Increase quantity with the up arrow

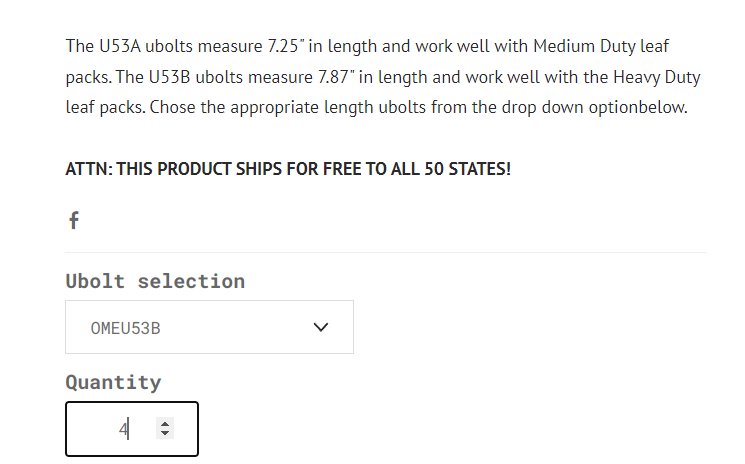pos(165,424)
